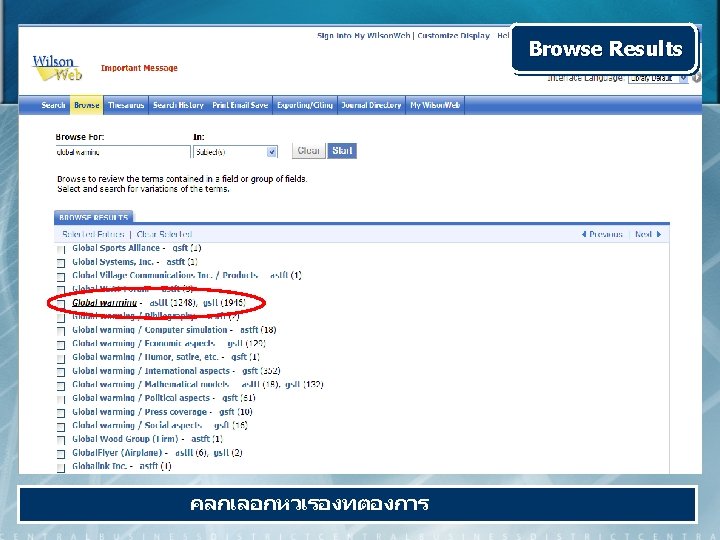Open Global warming / Computer simulation entry
The height and width of the screenshot is (540, 720).
tap(150, 330)
